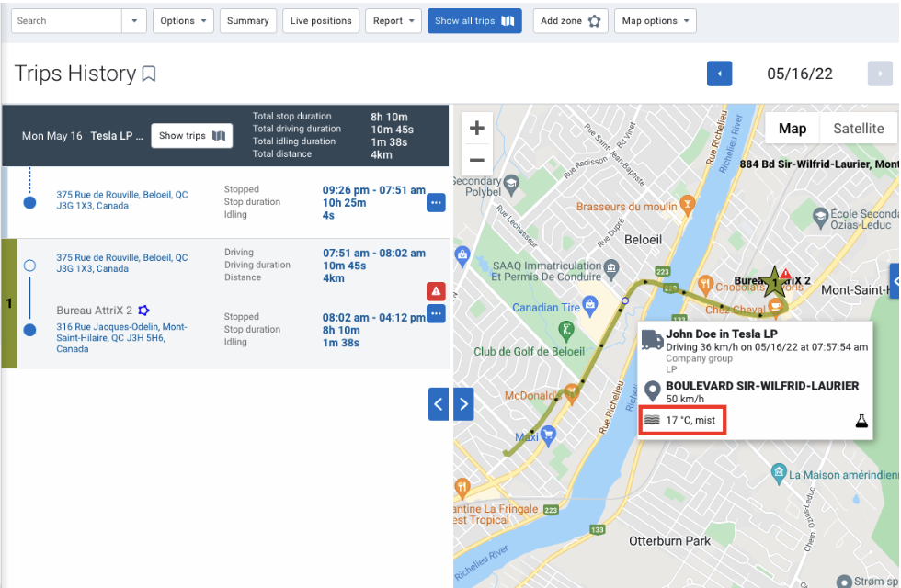Open the three-dots menu for the 09:26 pm stop
This screenshot has height=588, width=901.
click(x=436, y=203)
